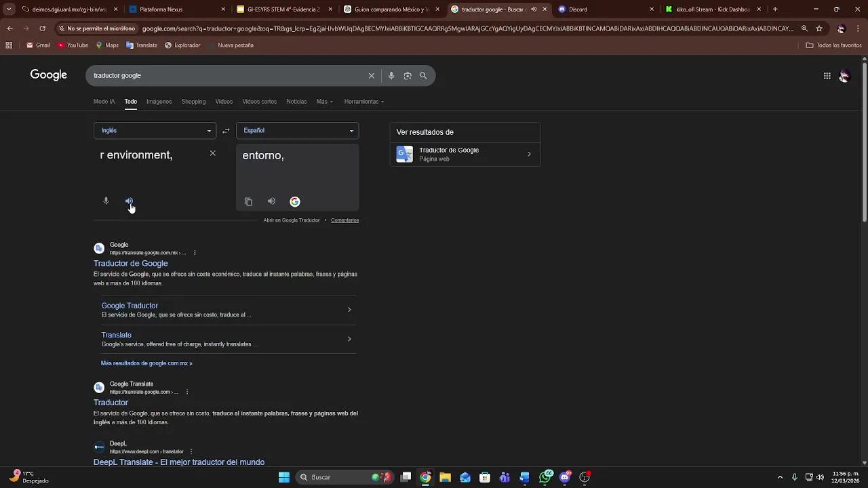Image resolution: width=868 pixels, height=488 pixels.
Task: Open more options for translate.google.com.mx result
Action: click(x=195, y=253)
